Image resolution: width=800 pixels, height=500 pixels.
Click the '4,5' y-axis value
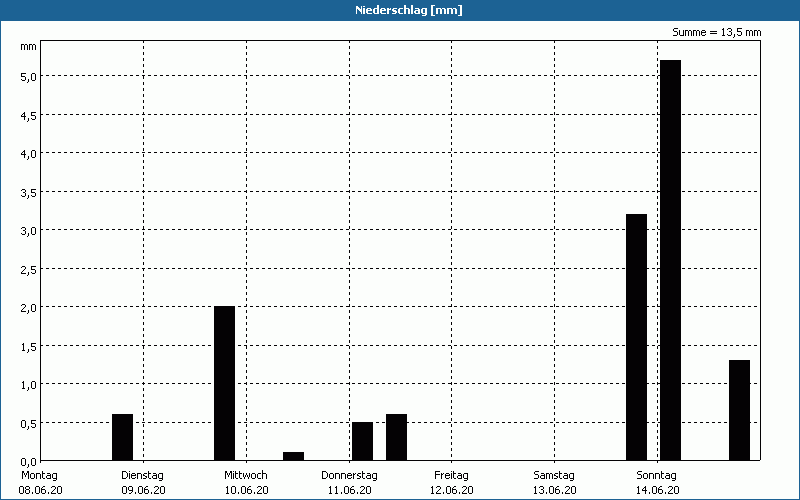click(x=28, y=115)
